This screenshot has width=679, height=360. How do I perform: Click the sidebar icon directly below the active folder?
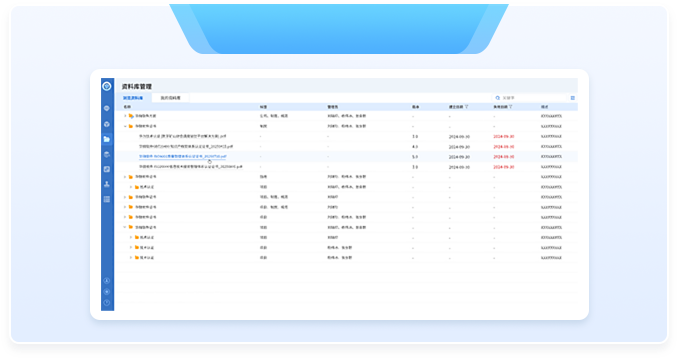pos(107,154)
